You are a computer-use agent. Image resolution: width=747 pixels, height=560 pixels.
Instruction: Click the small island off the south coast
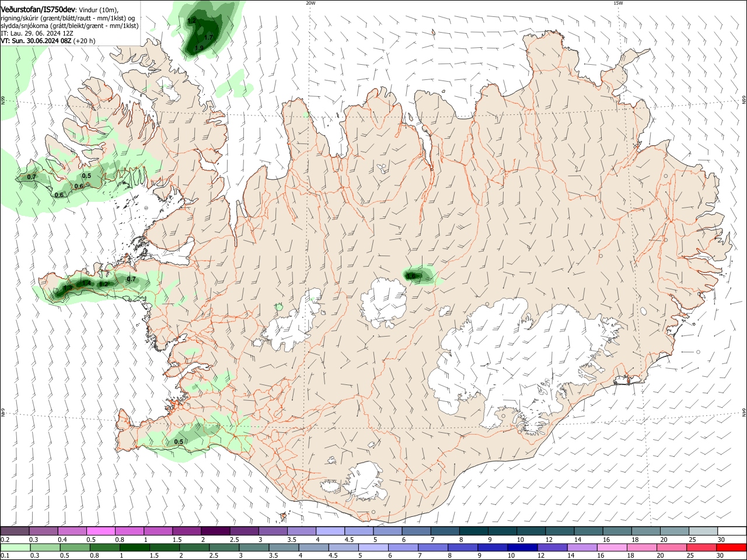(285, 516)
